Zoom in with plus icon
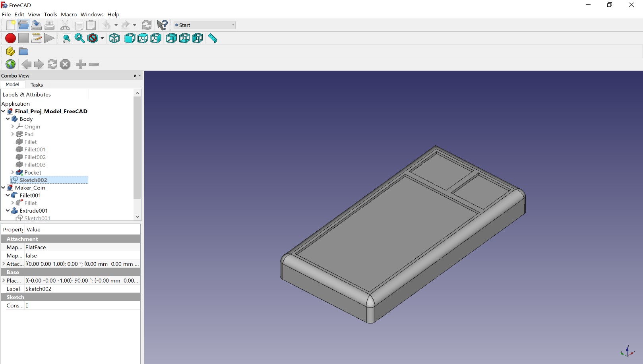The image size is (643, 364). click(x=81, y=64)
